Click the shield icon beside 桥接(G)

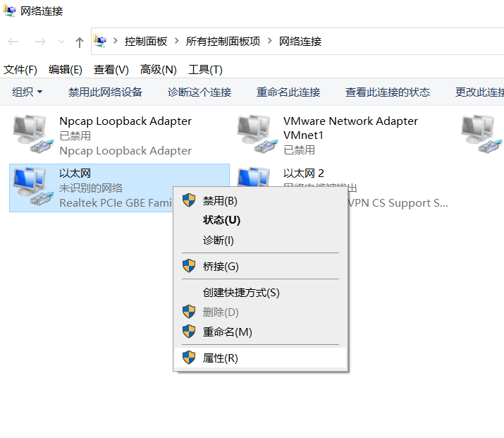coord(189,266)
